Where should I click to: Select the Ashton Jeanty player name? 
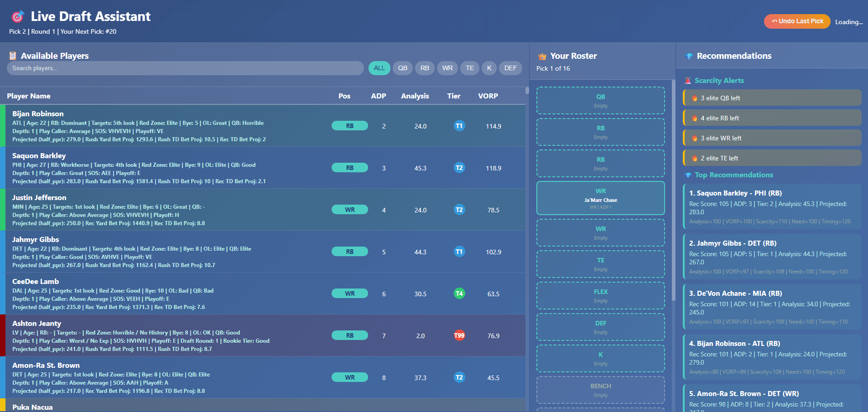pos(36,324)
